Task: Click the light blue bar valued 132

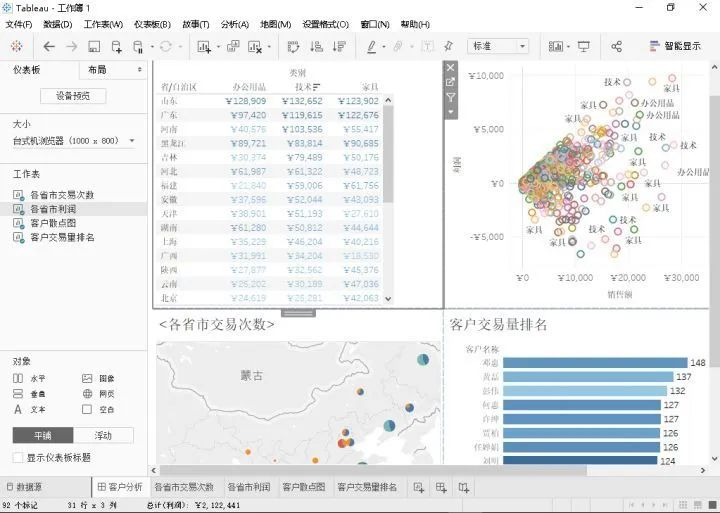Action: click(585, 391)
